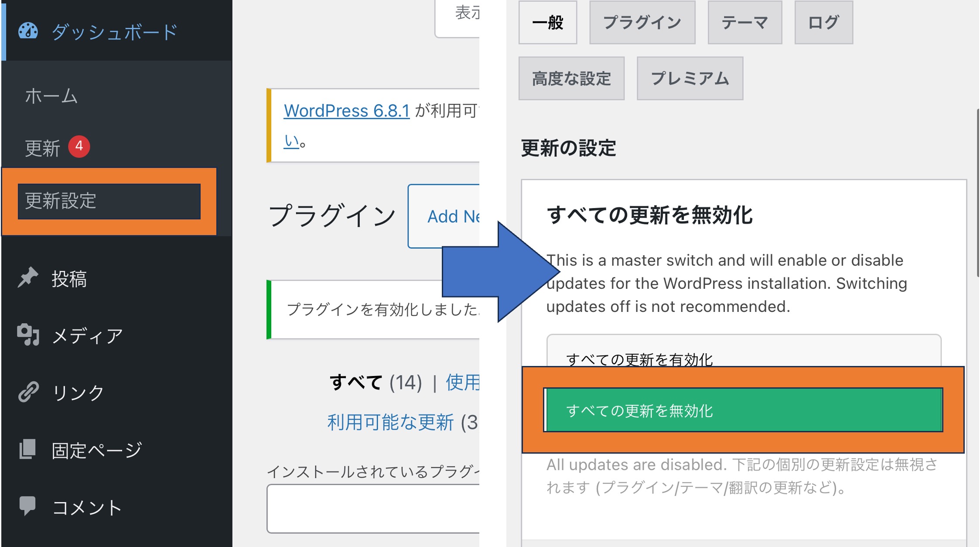Viewport: 980px width, 547px height.
Task: Switch to the テーマ tab
Action: point(745,23)
